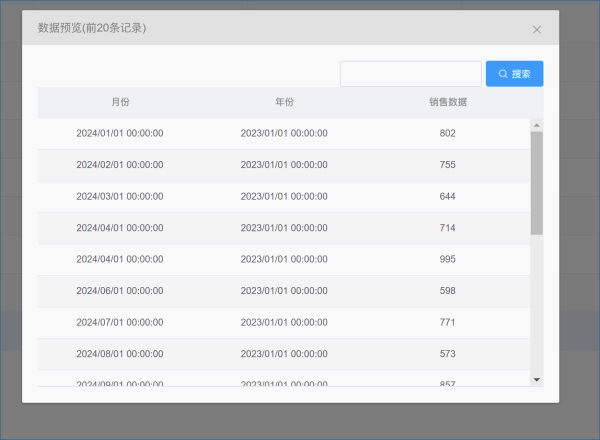Click 年份 cell in the 995 row

tap(284, 259)
